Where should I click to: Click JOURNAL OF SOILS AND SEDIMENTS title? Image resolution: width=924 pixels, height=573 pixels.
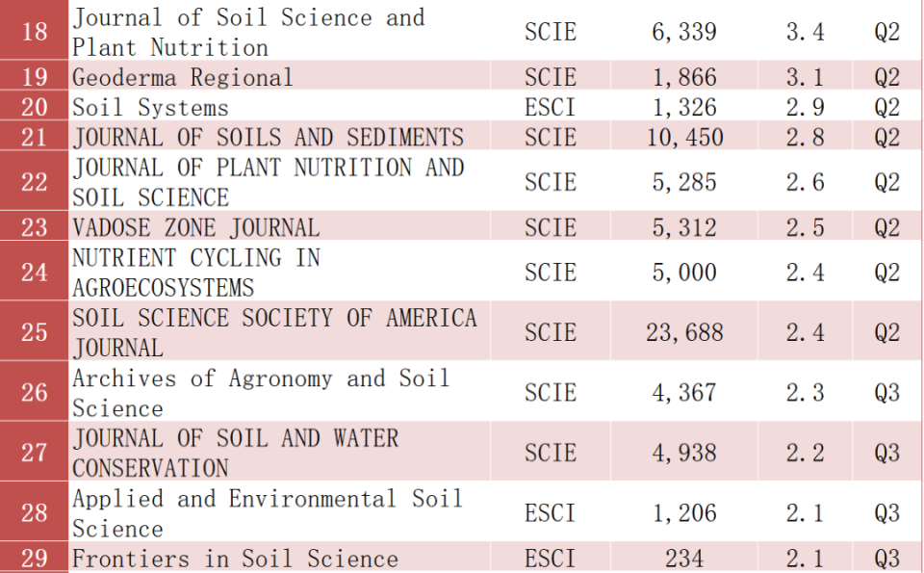(x=269, y=138)
